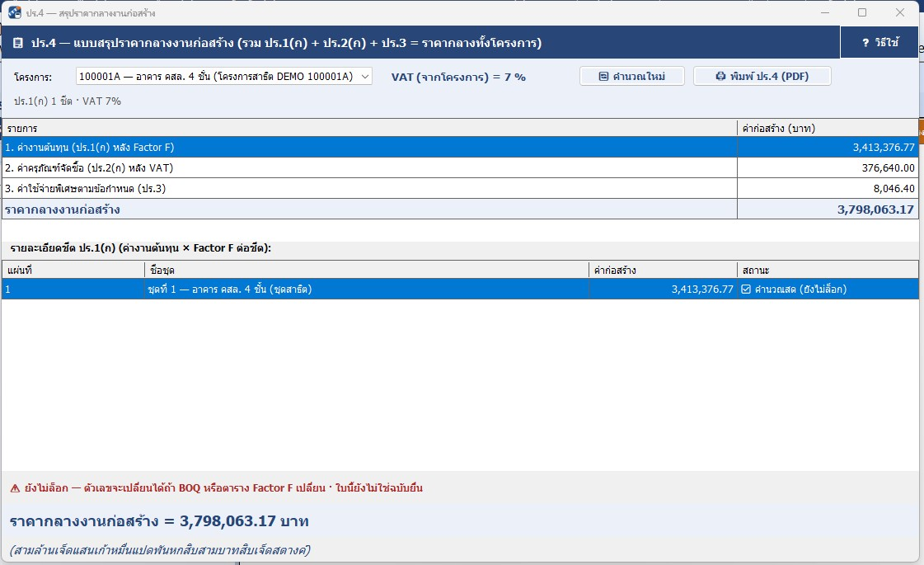Click the ค่าก่อสร้าง (บาท) column header
The image size is (924, 565).
tap(828, 128)
